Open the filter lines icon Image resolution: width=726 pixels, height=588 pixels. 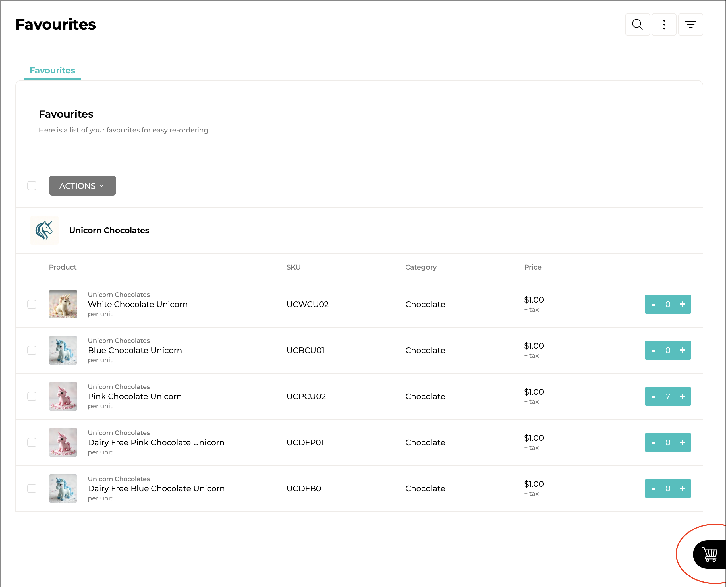(690, 24)
